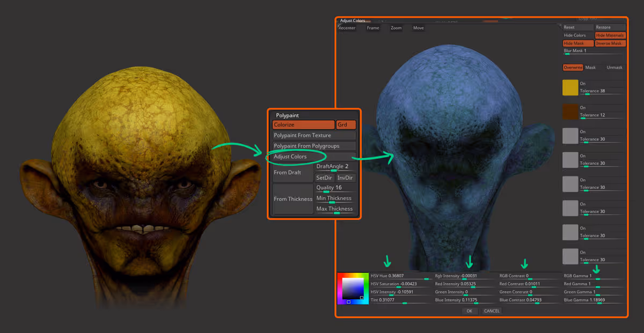644x333 pixels.
Task: Adjust the Red Gamma slider
Action: tap(594, 285)
